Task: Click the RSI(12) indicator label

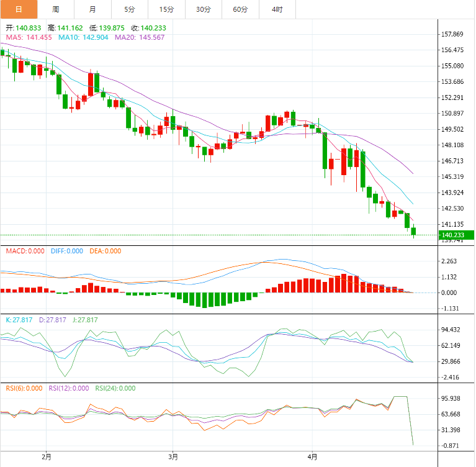Action: pyautogui.click(x=69, y=388)
